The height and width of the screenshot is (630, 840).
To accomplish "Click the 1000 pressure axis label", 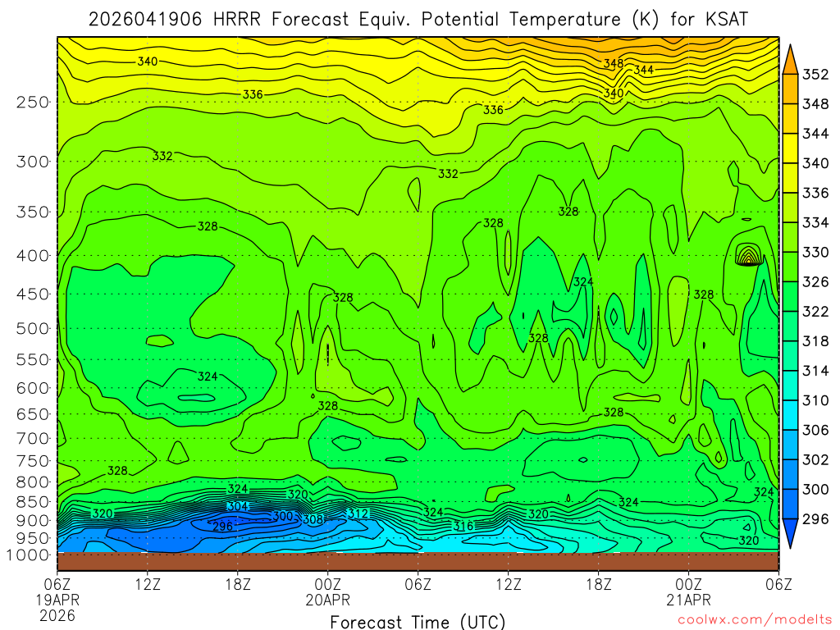I will point(28,555).
